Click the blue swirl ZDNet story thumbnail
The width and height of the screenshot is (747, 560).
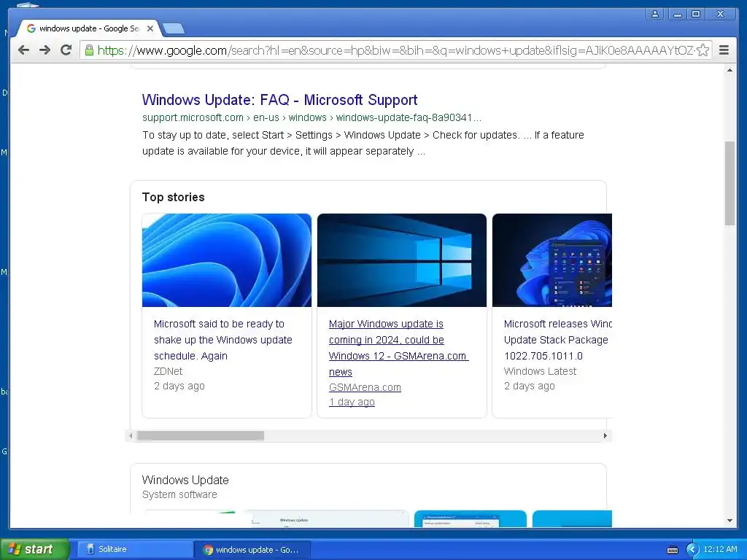click(x=227, y=260)
